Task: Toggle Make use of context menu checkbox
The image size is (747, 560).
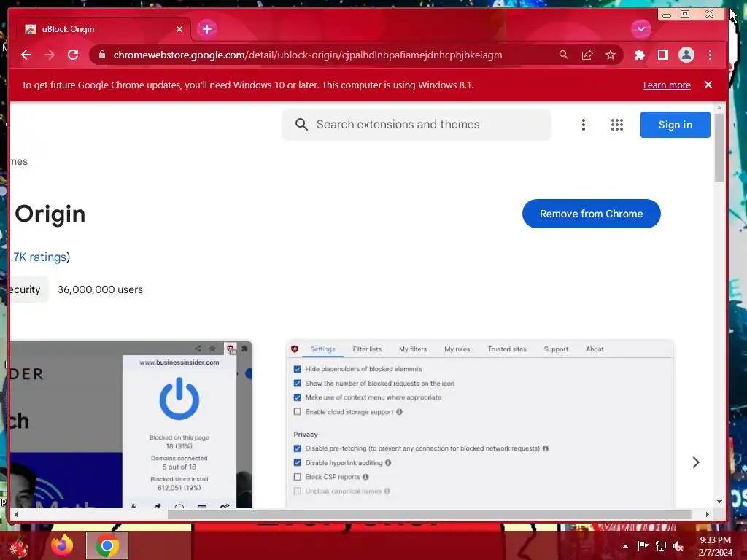Action: pos(298,397)
